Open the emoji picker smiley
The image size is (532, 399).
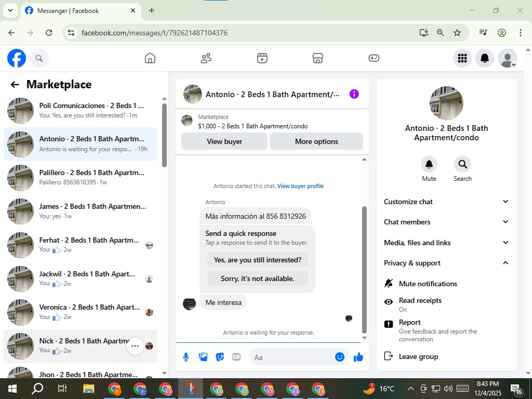340,357
